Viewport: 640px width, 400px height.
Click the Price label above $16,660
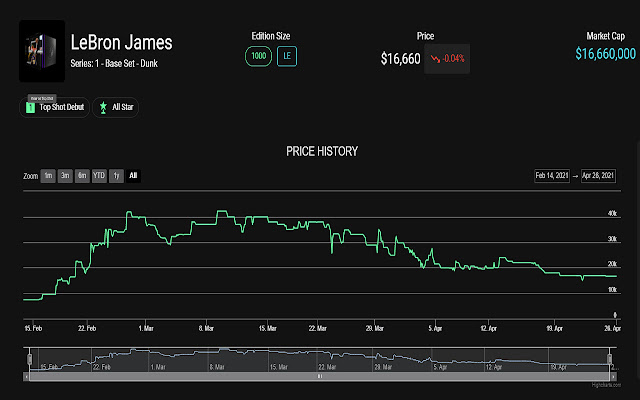425,36
